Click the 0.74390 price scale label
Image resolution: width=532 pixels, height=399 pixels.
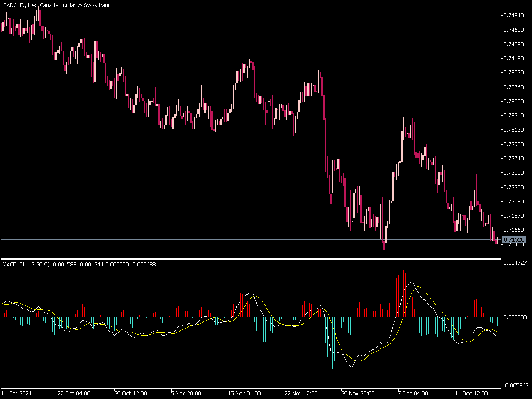pos(514,44)
